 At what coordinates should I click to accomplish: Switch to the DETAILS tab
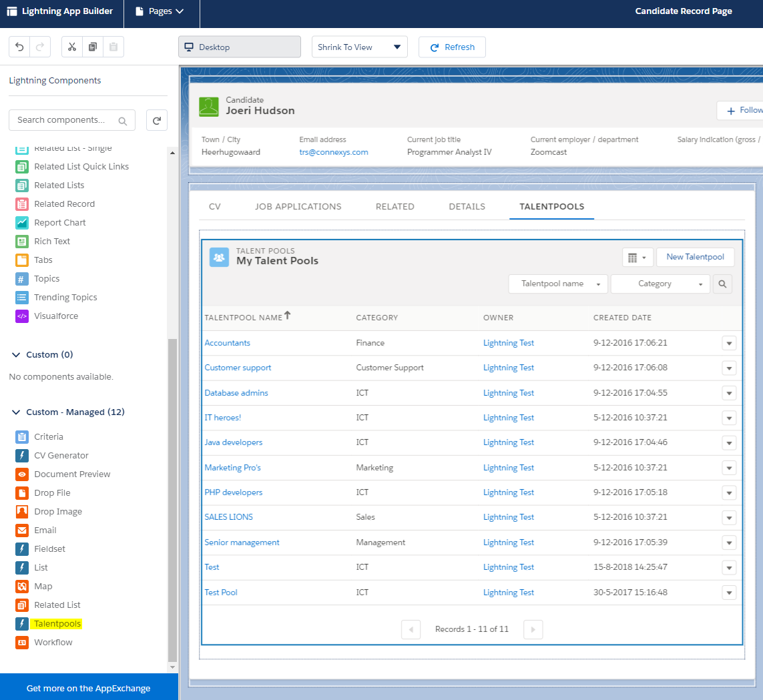coord(467,207)
